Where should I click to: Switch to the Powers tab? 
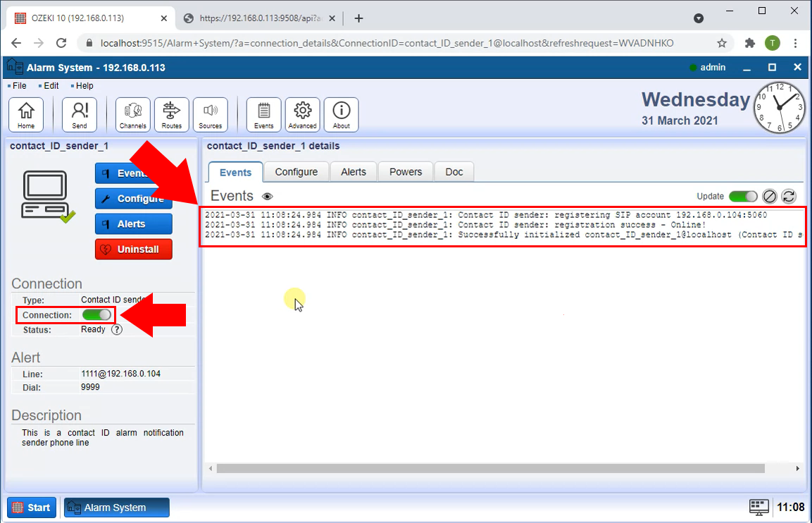[406, 171]
